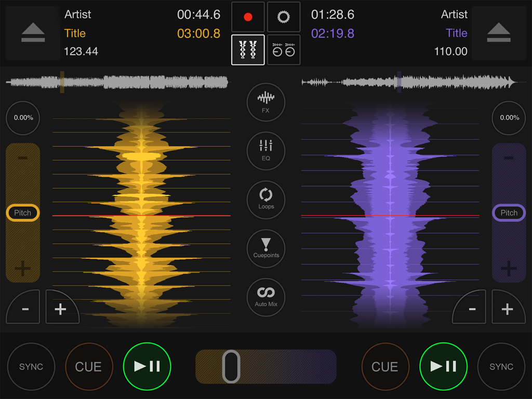Click the headphone pre-cueing icon
Viewport: 532px width, 399px height.
point(284,50)
